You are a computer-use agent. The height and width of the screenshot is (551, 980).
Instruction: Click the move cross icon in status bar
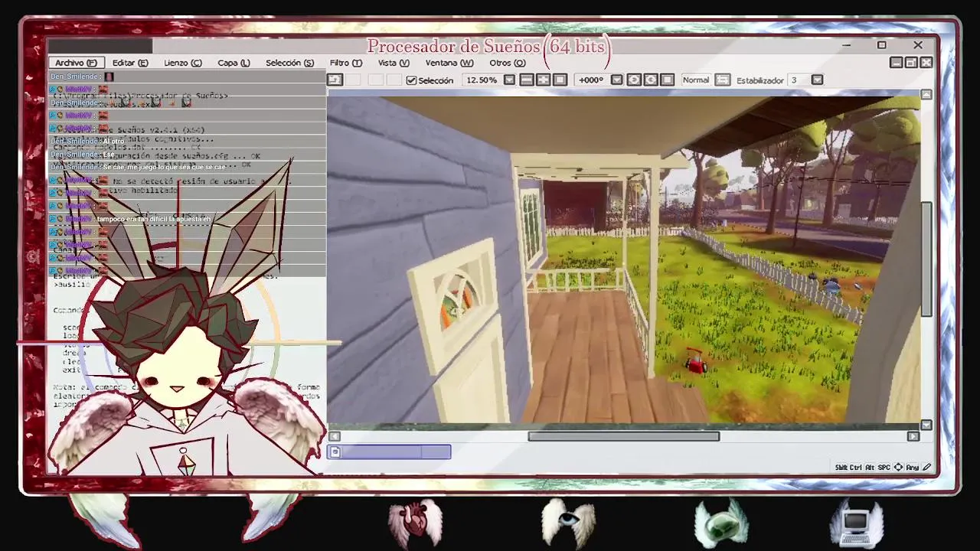(x=898, y=467)
